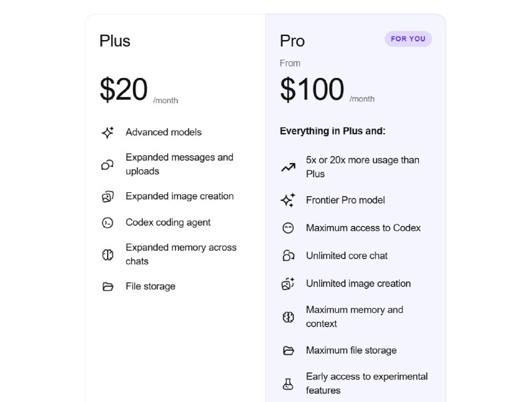Click the File storage folder icon
The image size is (532, 402).
108,286
